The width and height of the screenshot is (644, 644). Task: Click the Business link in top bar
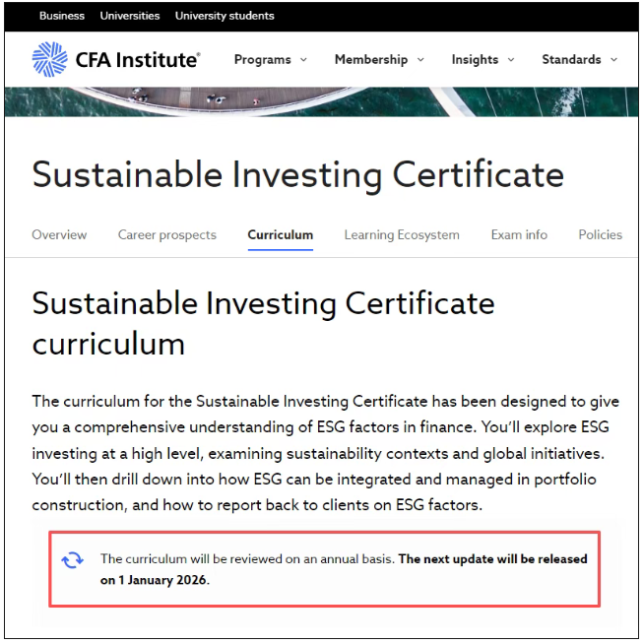[x=62, y=16]
